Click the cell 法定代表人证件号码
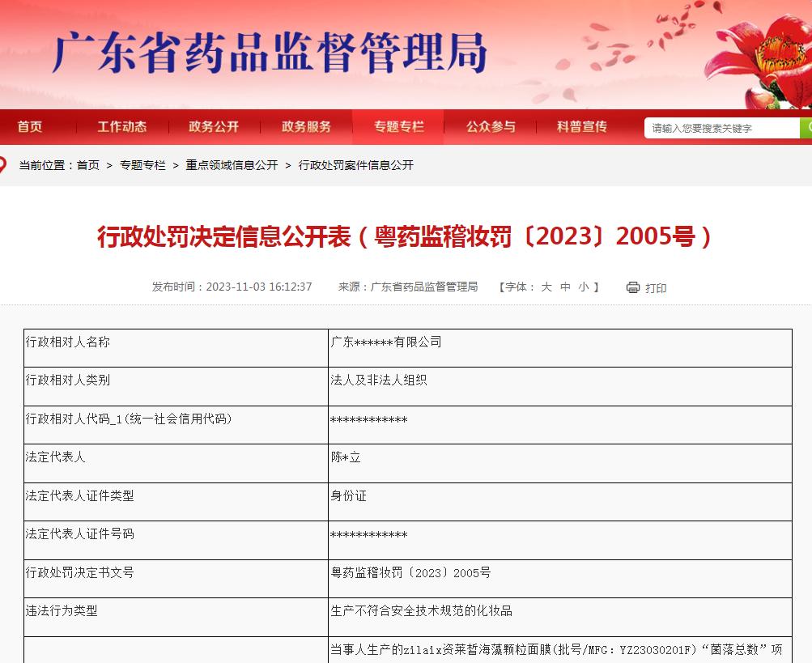 (x=176, y=540)
